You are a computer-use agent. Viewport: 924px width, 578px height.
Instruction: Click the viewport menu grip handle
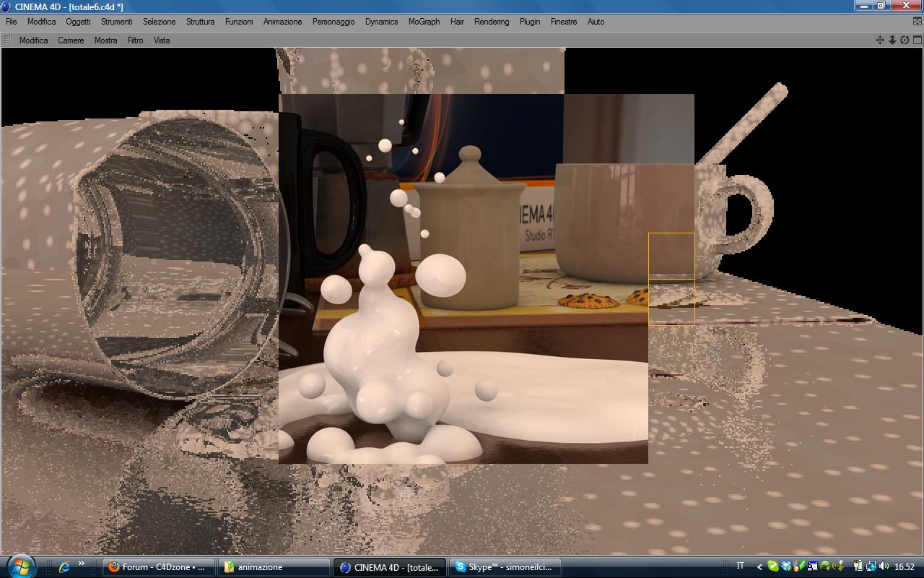pyautogui.click(x=9, y=40)
